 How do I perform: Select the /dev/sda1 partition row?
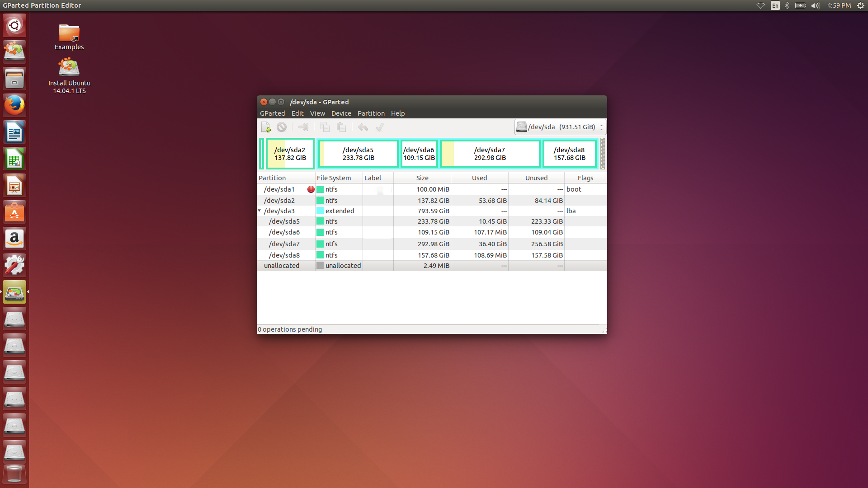(x=432, y=189)
